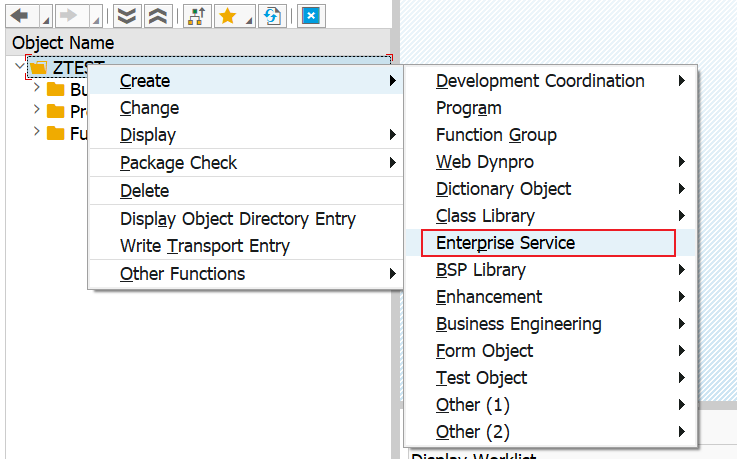
Task: Open Business Engineering submenu entry
Action: coord(550,324)
